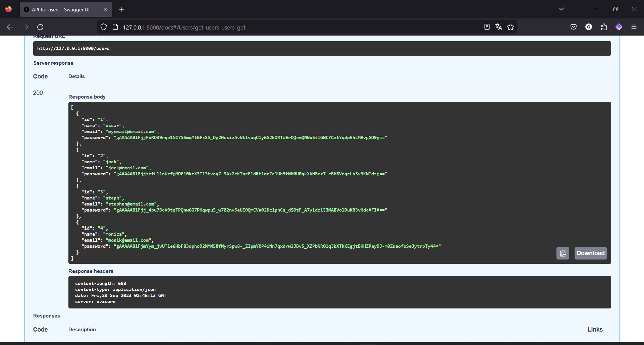Click the Response body label
Screen dimensions: 644x345
[x=87, y=97]
